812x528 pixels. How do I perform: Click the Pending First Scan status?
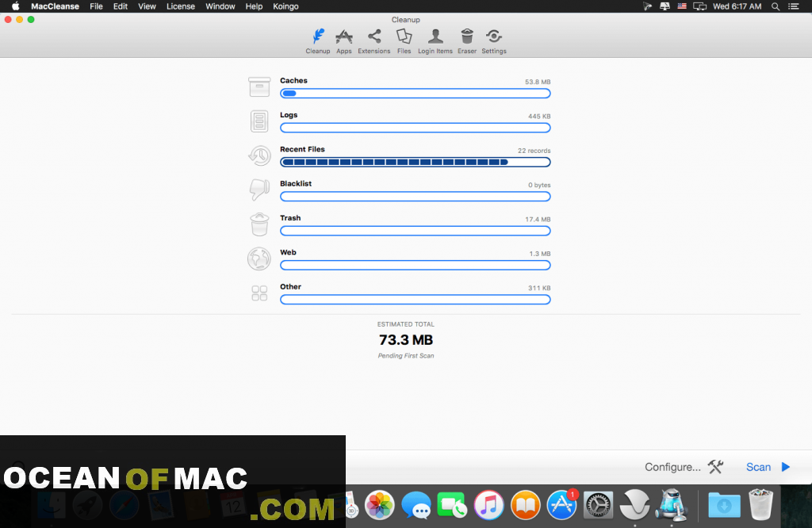[405, 356]
